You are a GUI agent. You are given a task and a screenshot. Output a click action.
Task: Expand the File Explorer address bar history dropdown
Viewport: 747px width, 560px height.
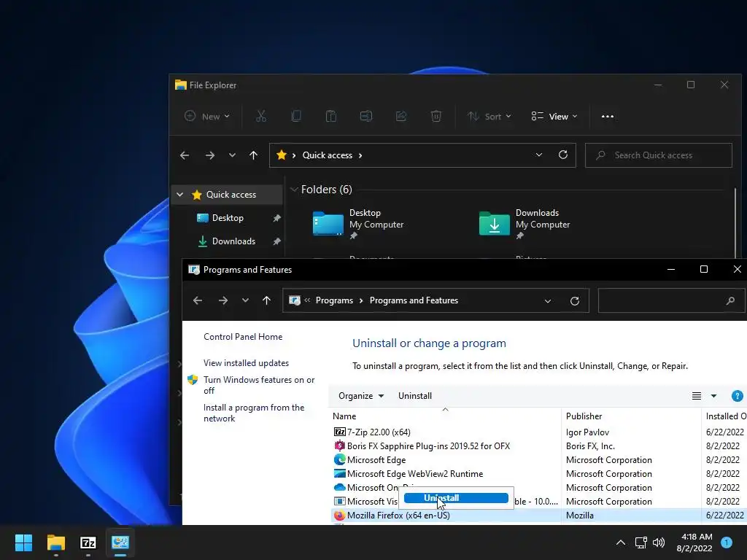click(539, 155)
